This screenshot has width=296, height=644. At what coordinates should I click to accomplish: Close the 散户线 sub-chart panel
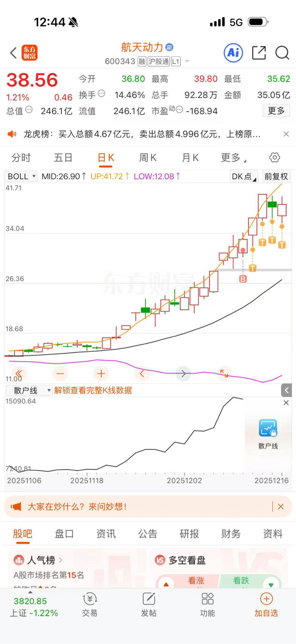pyautogui.click(x=286, y=403)
